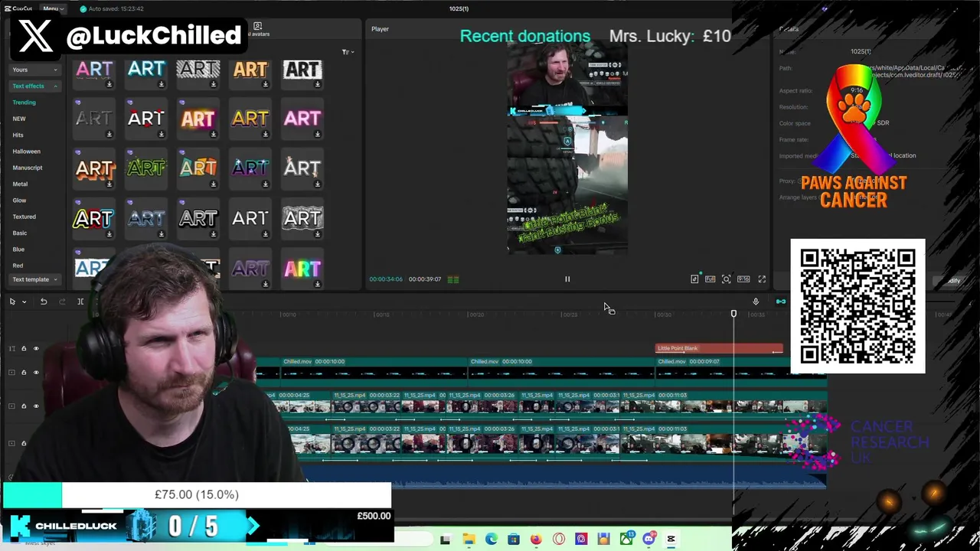Select the Little Point Blank text clip
This screenshot has width=980, height=551.
[x=720, y=348]
